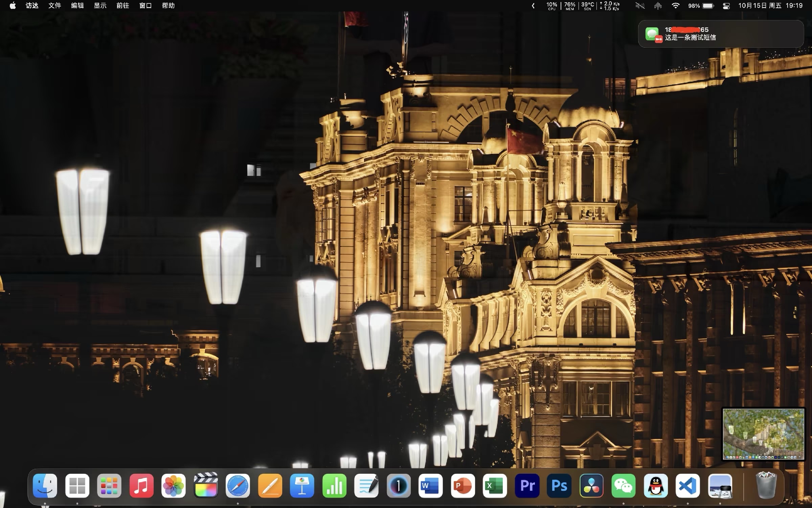
Task: Expand hidden menu bar icons with chevron
Action: coord(533,6)
